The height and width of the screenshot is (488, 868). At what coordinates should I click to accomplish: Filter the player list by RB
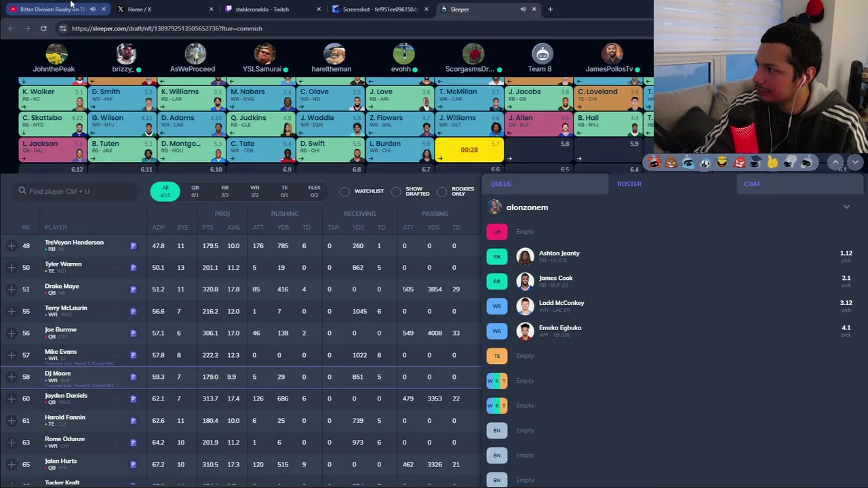(224, 192)
